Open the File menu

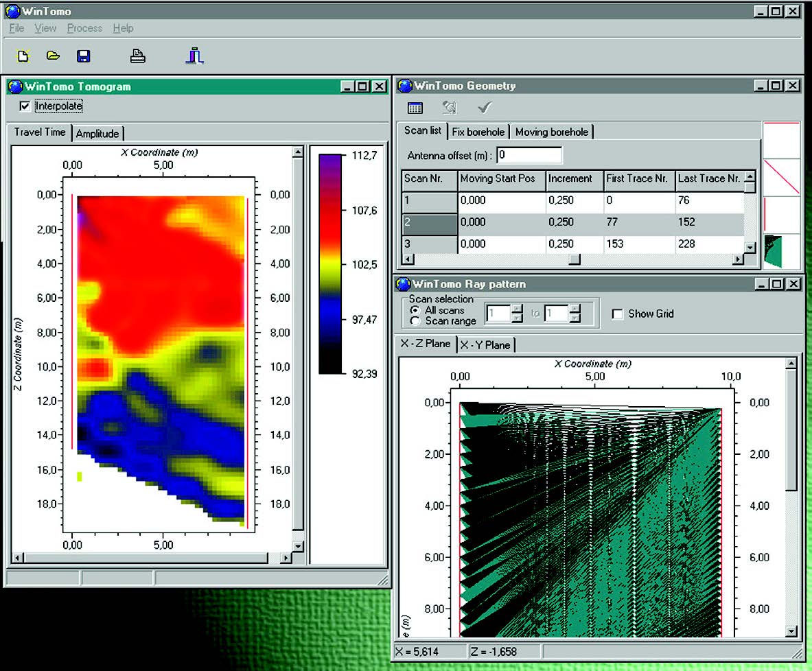16,28
